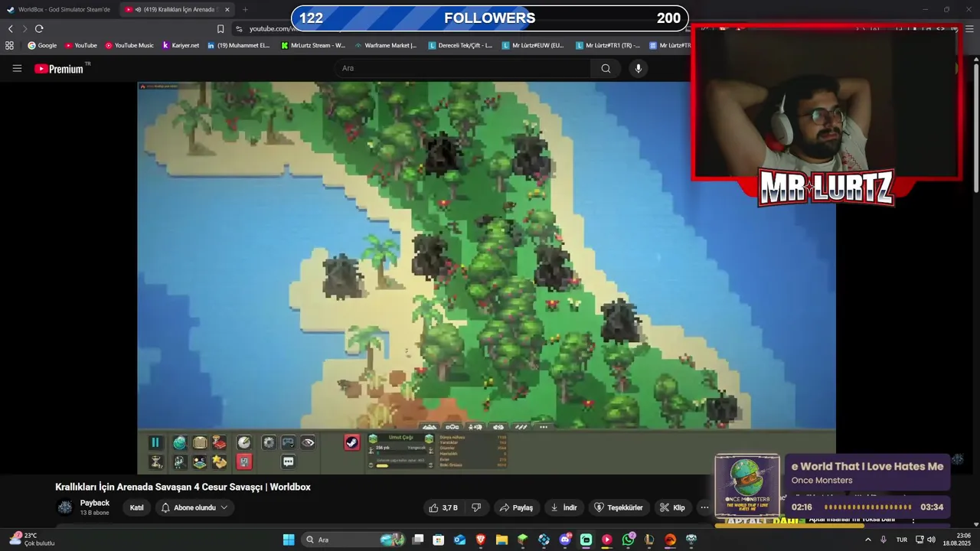Open the YouTube Music bookmark
Screen dimensions: 980x551
click(129, 45)
